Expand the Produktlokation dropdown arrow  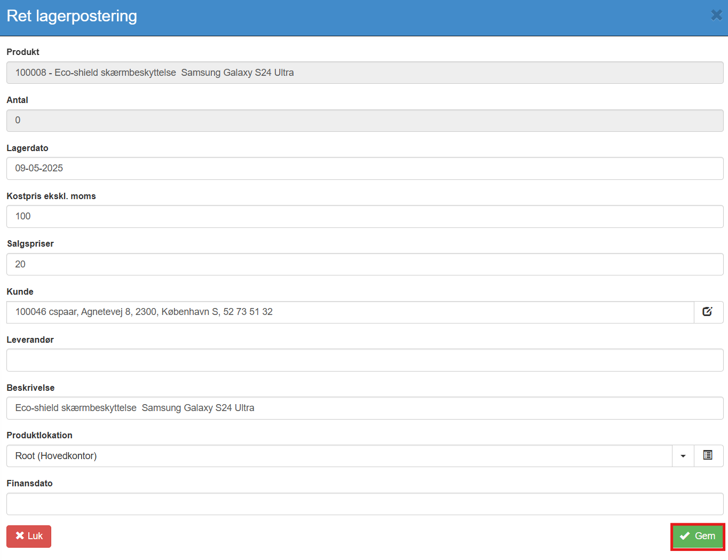point(683,456)
